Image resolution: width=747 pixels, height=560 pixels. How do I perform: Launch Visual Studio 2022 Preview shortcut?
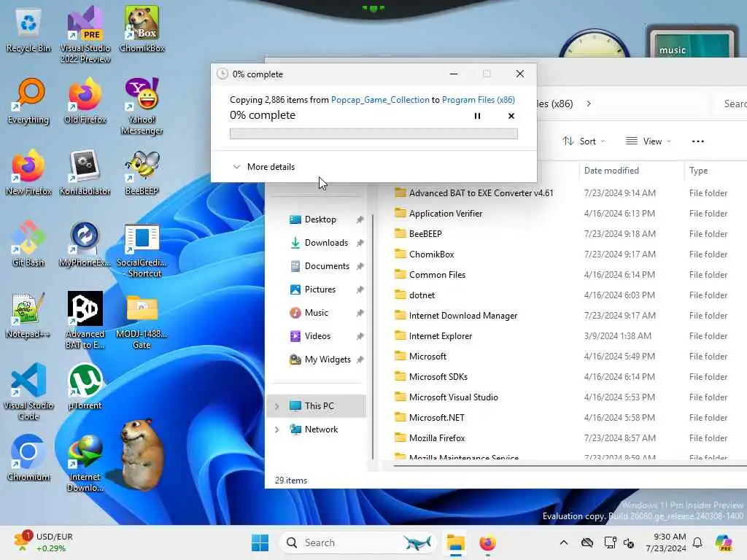click(85, 34)
